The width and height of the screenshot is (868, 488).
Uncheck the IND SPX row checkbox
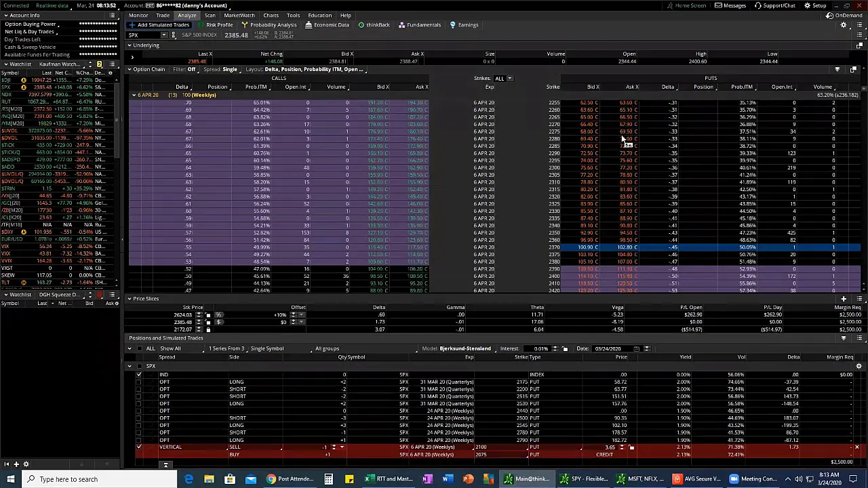click(x=139, y=375)
